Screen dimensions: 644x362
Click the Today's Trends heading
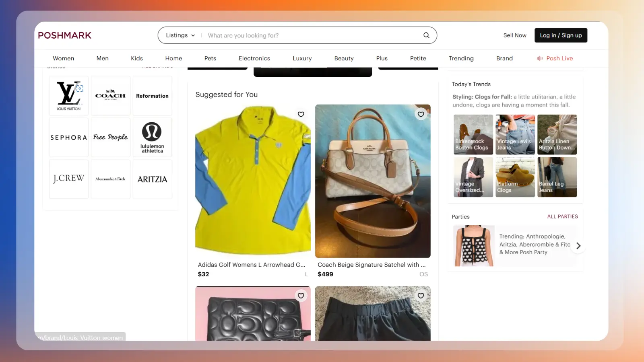click(471, 84)
